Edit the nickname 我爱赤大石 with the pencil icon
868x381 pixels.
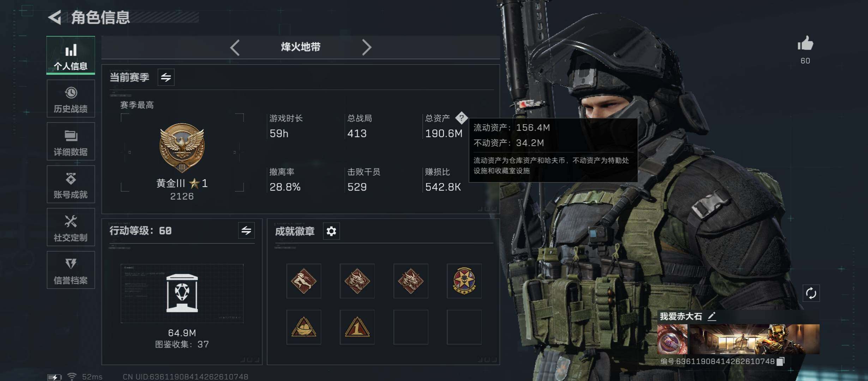point(712,316)
